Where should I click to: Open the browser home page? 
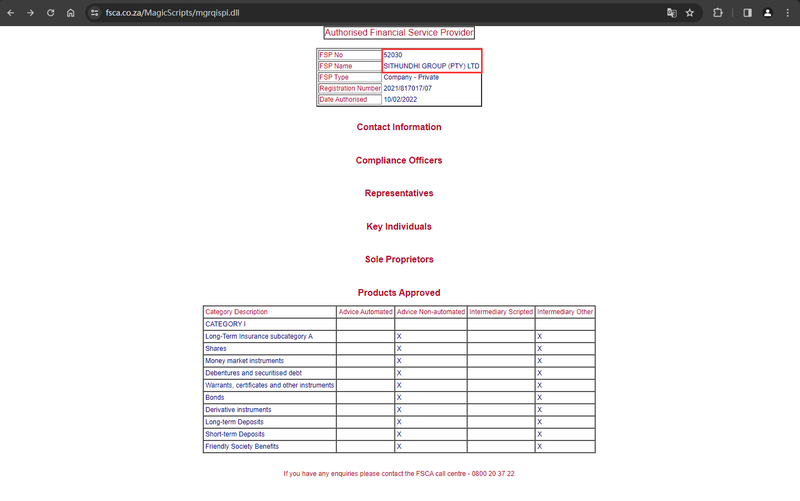(x=70, y=13)
